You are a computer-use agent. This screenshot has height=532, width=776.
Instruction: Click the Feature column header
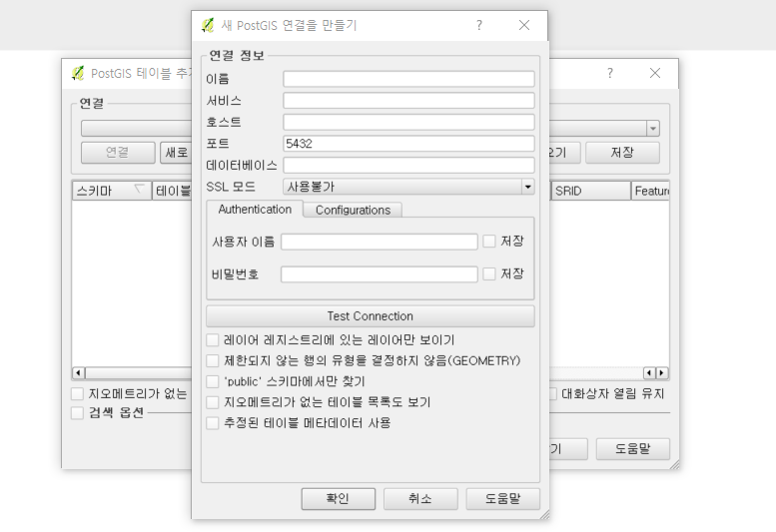(x=650, y=191)
